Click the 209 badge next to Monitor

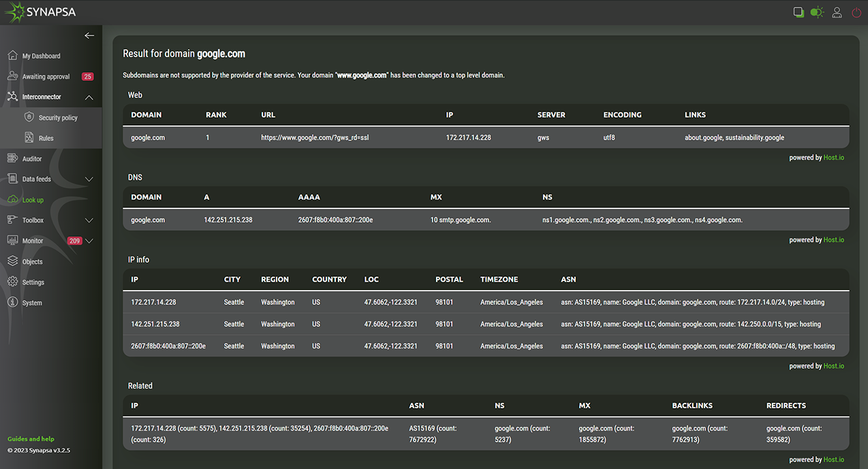75,241
